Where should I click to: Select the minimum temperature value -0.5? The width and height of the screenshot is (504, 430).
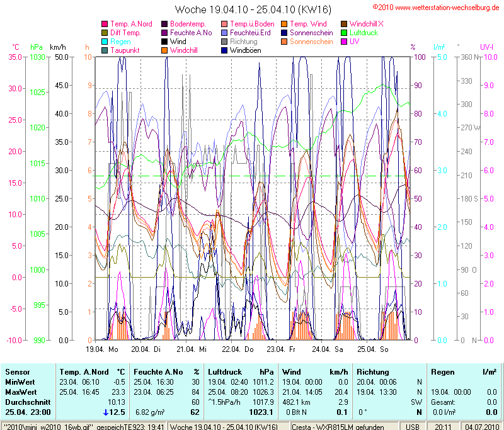tap(119, 382)
